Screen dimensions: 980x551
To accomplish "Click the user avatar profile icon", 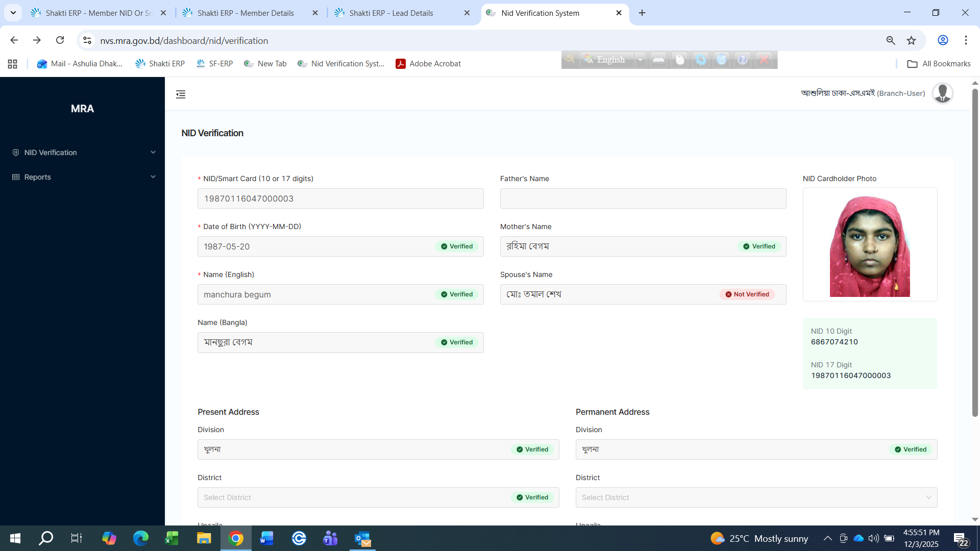I will point(942,93).
